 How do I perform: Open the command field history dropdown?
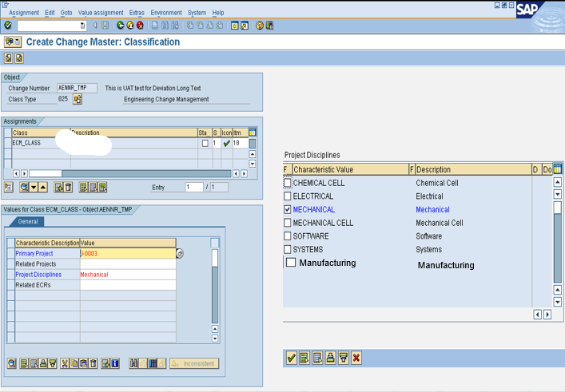coord(82,26)
